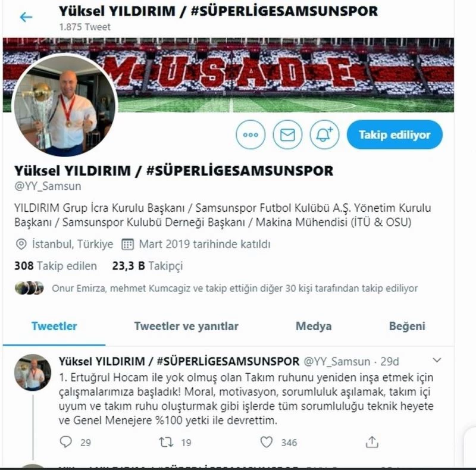
Task: Open the three-dots more options button
Action: pos(250,134)
